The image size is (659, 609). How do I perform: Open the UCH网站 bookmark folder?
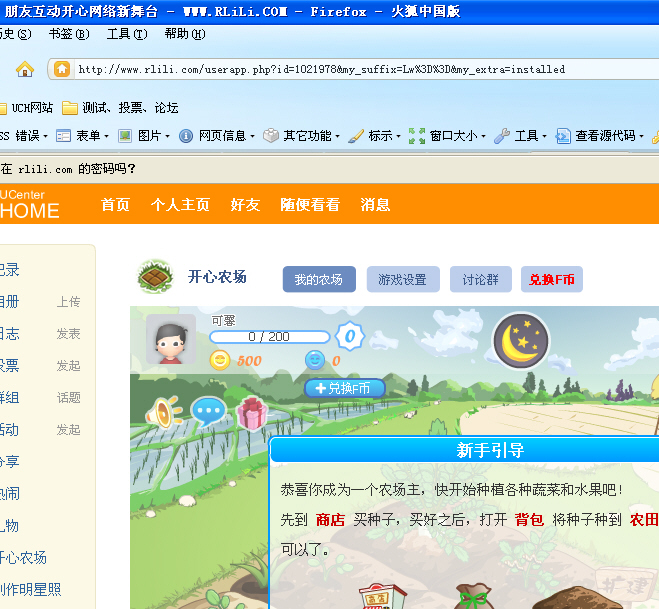[x=26, y=108]
